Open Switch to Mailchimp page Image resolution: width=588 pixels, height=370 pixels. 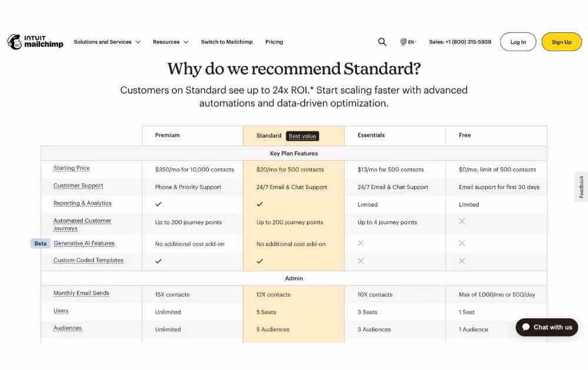[227, 42]
